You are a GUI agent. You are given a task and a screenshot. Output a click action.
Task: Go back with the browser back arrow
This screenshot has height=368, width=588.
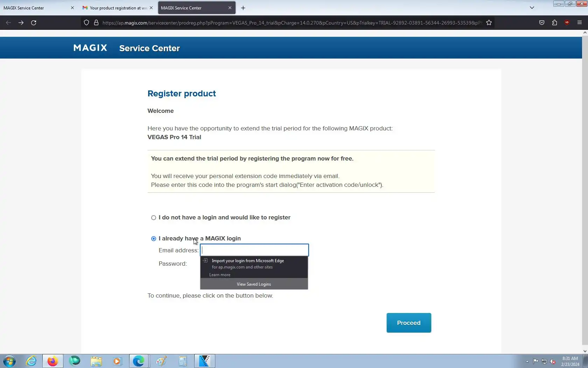(8, 23)
